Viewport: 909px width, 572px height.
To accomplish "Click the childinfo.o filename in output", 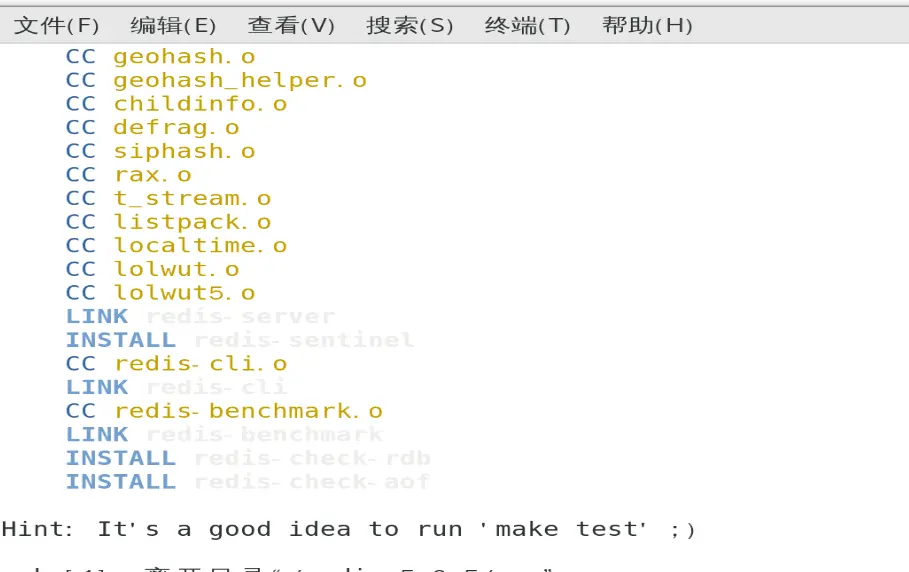I will pos(200,104).
